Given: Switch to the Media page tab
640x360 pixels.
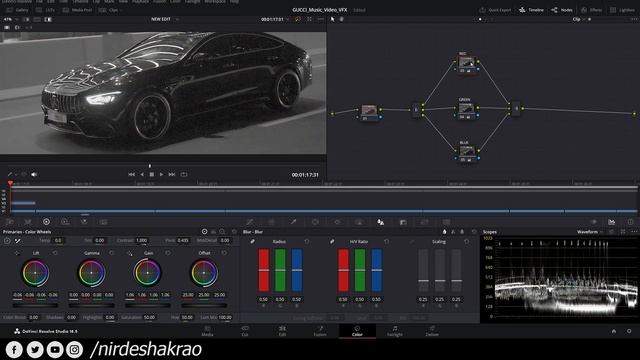Looking at the screenshot, I should (x=207, y=331).
